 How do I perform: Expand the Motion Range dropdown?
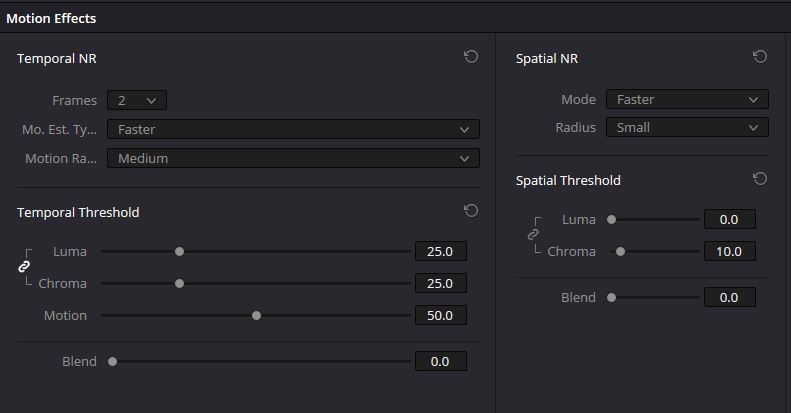[293, 158]
